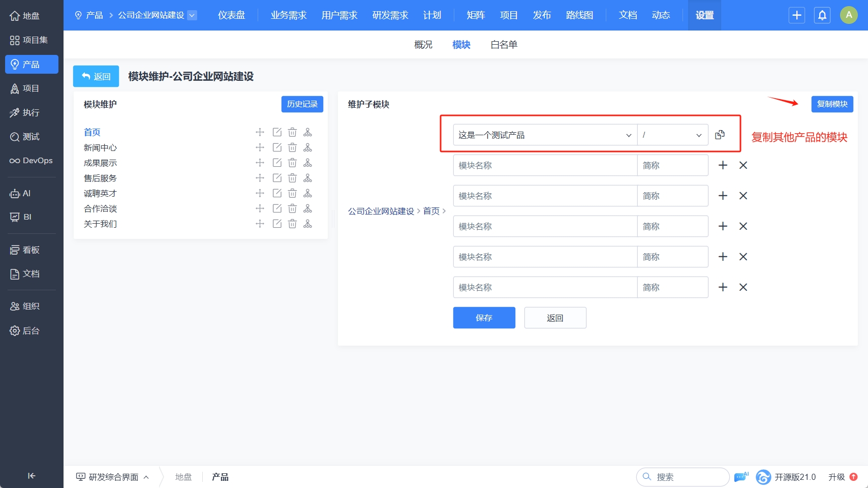The image size is (868, 488).
Task: Click the sort handle for 首页 module
Action: [260, 132]
